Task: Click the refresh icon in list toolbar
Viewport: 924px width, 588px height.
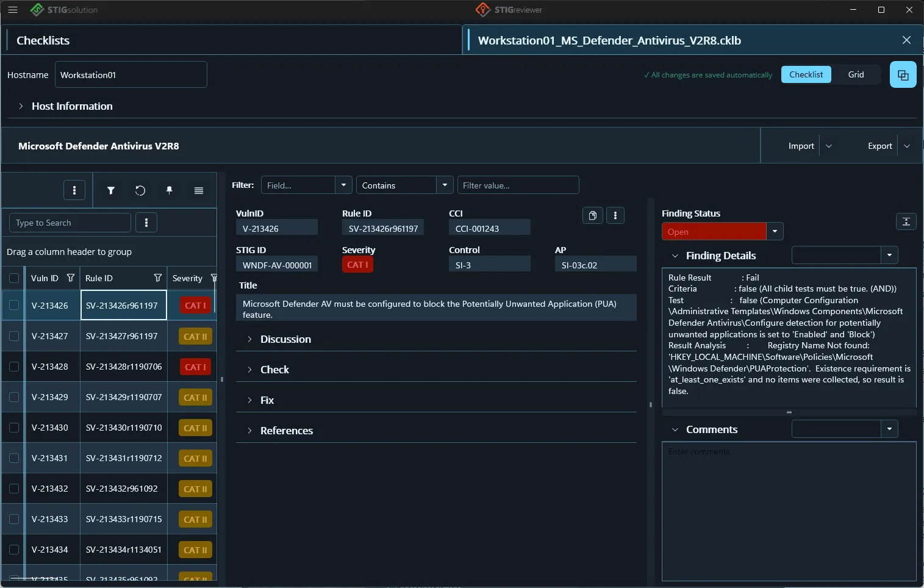Action: pos(140,190)
